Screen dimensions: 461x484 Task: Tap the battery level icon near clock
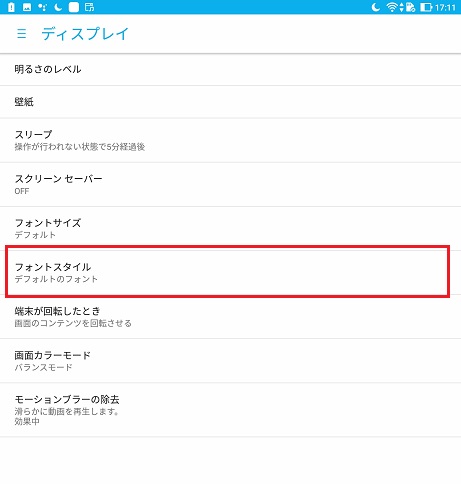[x=426, y=7]
